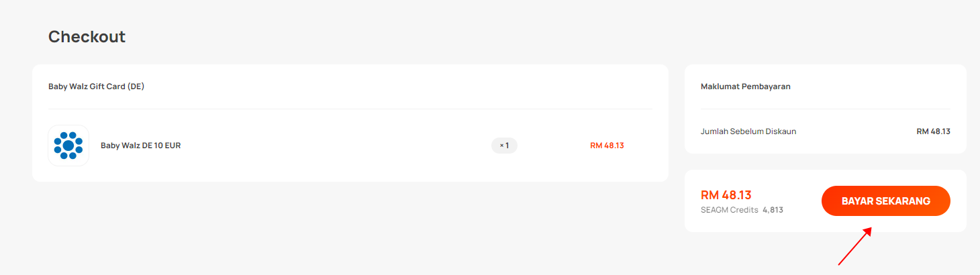
Task: Click the divider under Maklumat Pembayaran
Action: [x=826, y=109]
